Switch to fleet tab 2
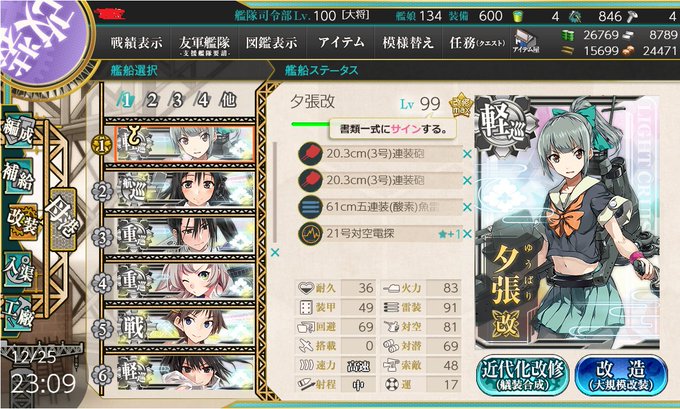Image resolution: width=680 pixels, height=409 pixels. (x=152, y=101)
